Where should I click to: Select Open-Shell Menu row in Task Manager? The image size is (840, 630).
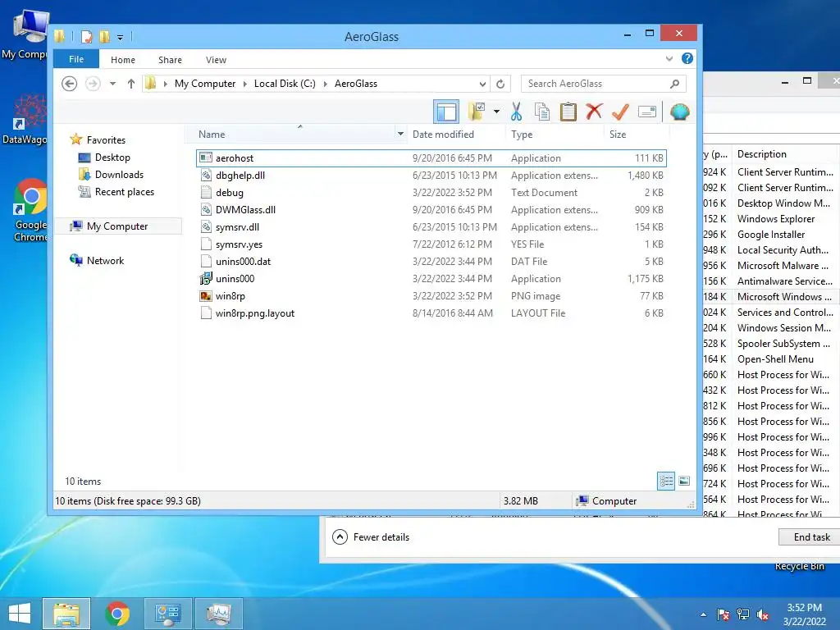pos(771,359)
